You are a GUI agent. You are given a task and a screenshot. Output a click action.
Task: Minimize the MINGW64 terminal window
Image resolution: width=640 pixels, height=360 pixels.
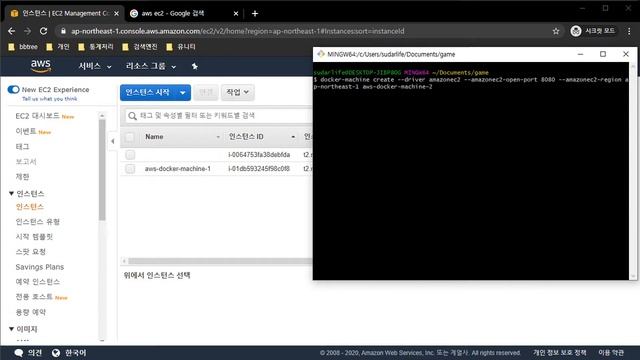pos(580,54)
